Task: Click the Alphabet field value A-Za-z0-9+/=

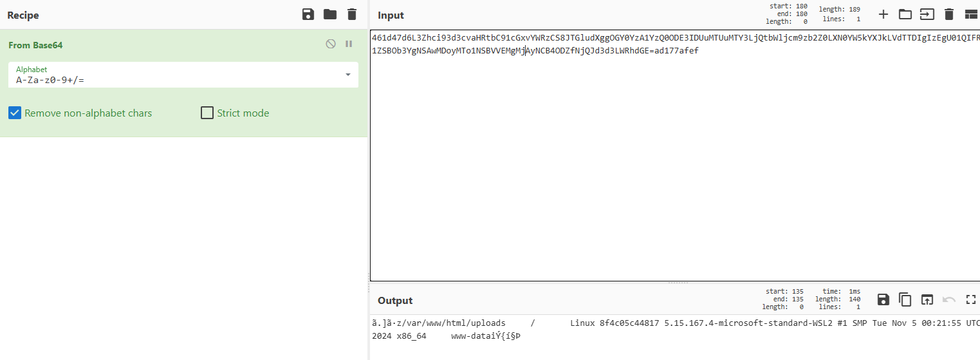Action: click(50, 80)
